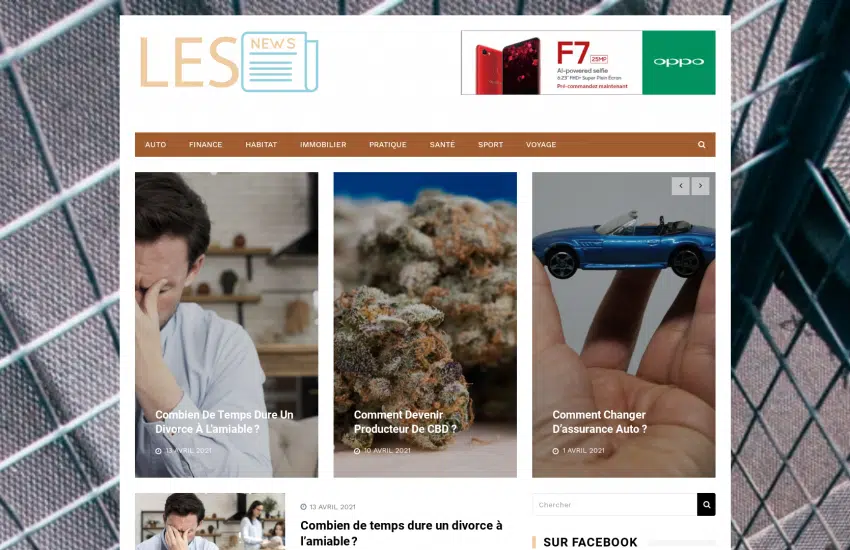Open slide Comment Devenir Producteur De CBD
Viewport: 850px width, 550px height.
point(405,422)
